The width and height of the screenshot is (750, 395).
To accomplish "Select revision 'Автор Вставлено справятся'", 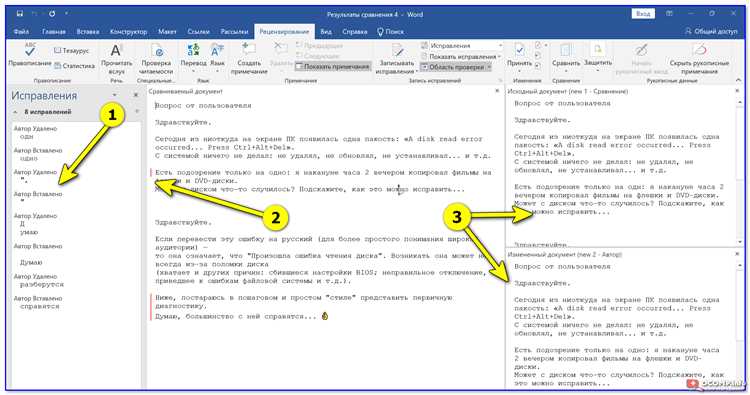I will 38,302.
